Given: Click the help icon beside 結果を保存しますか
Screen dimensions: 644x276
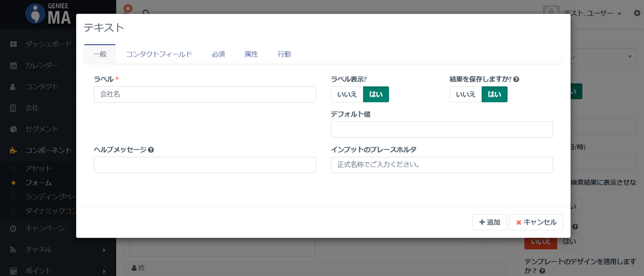Looking at the screenshot, I should [x=516, y=79].
